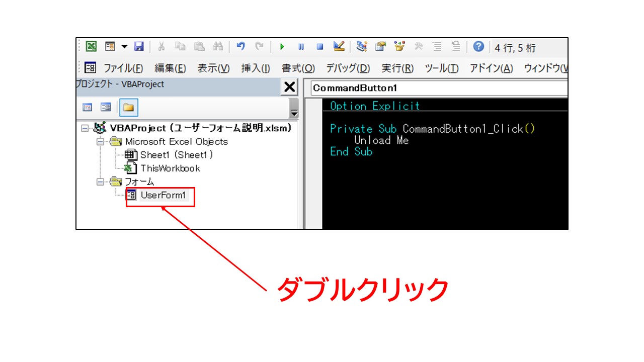Open the 挿入(I) menu
Viewport: 644px width, 362px height.
point(256,68)
